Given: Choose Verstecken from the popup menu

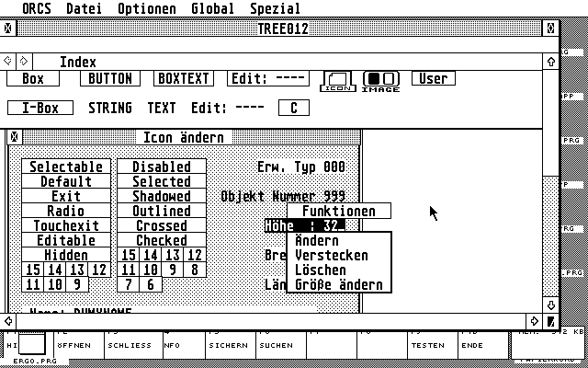Looking at the screenshot, I should (331, 255).
